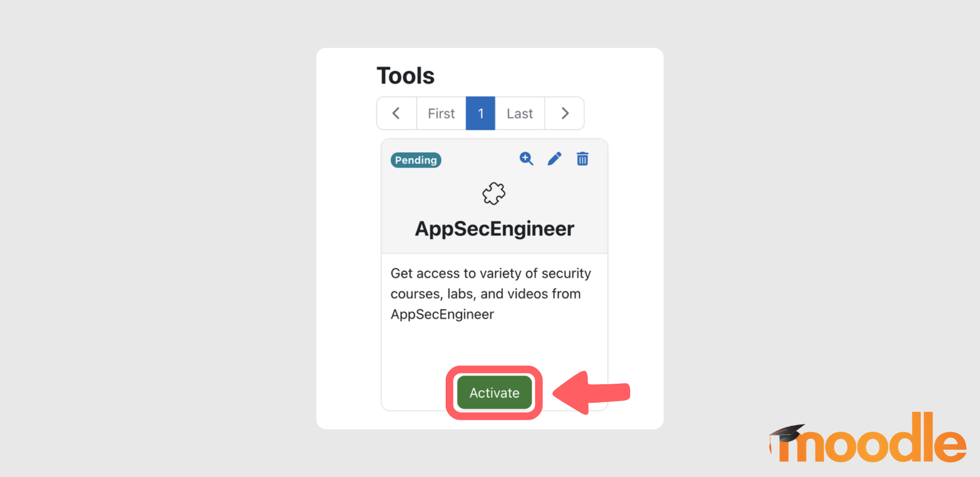Select the right chevron pagination arrow
The image size is (980, 477).
coord(565,113)
